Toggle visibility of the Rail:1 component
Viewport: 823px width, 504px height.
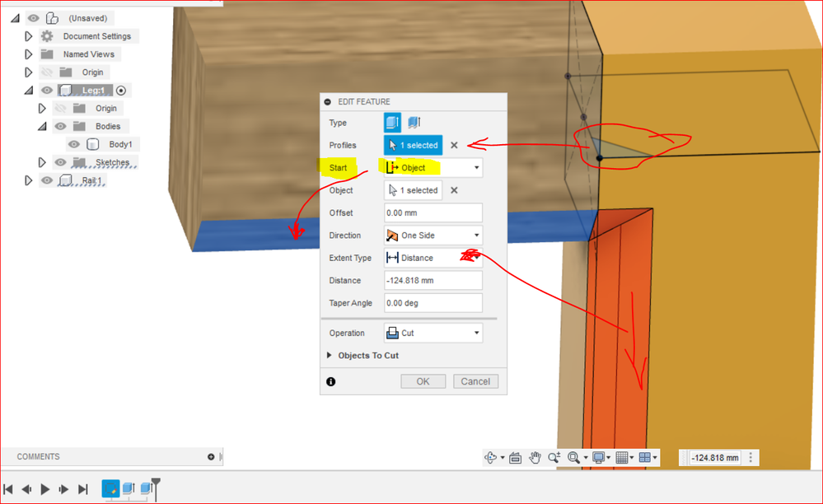[47, 180]
